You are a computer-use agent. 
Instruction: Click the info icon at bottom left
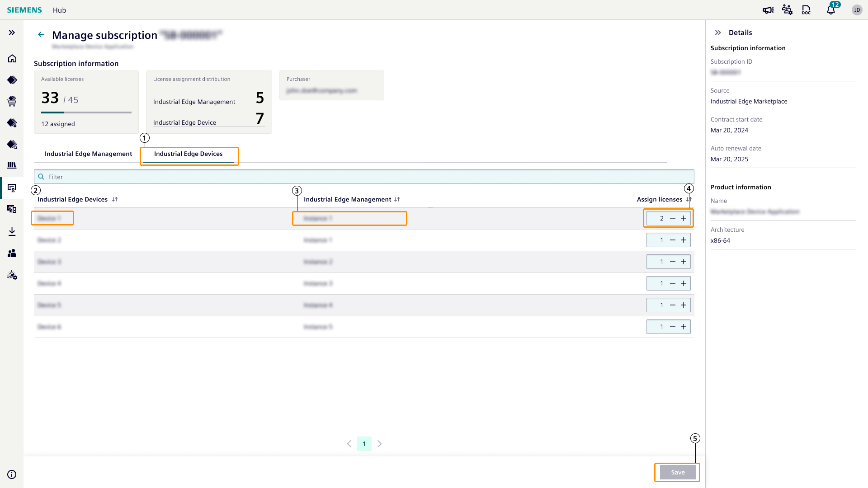click(12, 474)
